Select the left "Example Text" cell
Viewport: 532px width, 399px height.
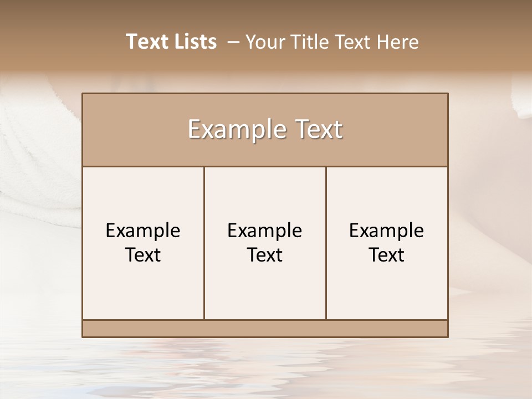click(x=143, y=243)
